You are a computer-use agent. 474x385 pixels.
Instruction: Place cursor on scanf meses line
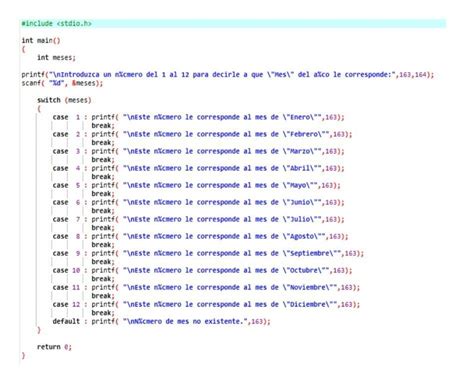(x=62, y=83)
